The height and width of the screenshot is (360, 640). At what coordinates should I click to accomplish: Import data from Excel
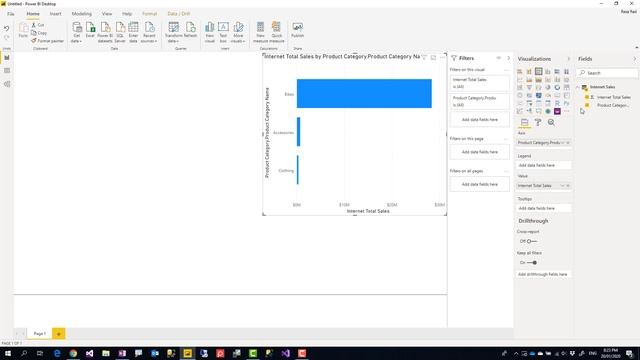(x=90, y=30)
